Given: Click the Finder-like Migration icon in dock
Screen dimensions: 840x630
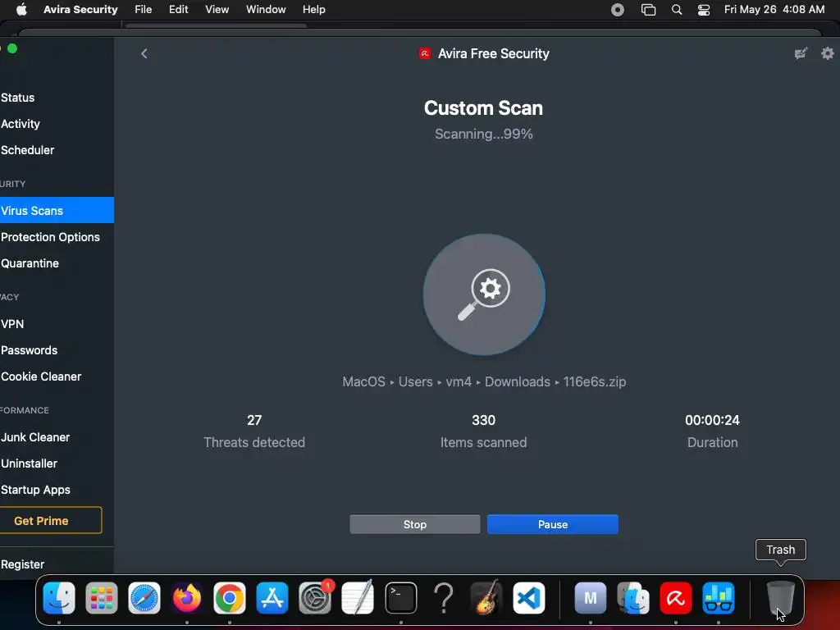Looking at the screenshot, I should pos(633,598).
